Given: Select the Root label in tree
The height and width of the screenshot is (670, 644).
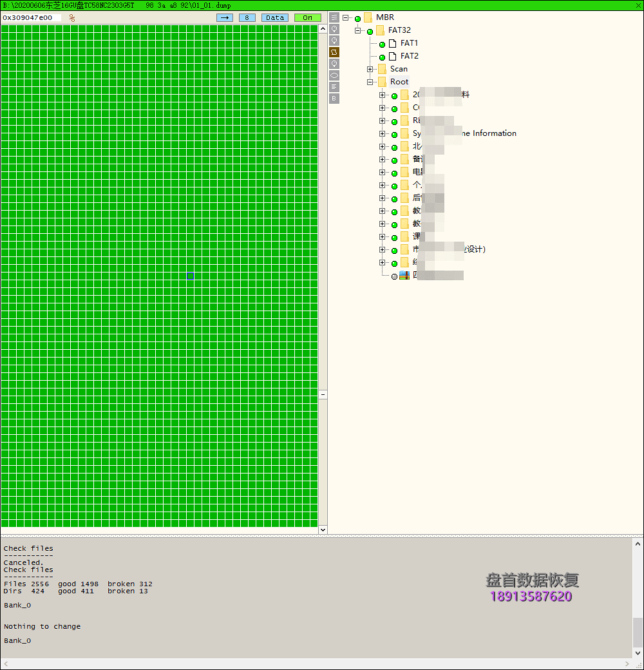Looking at the screenshot, I should click(399, 82).
